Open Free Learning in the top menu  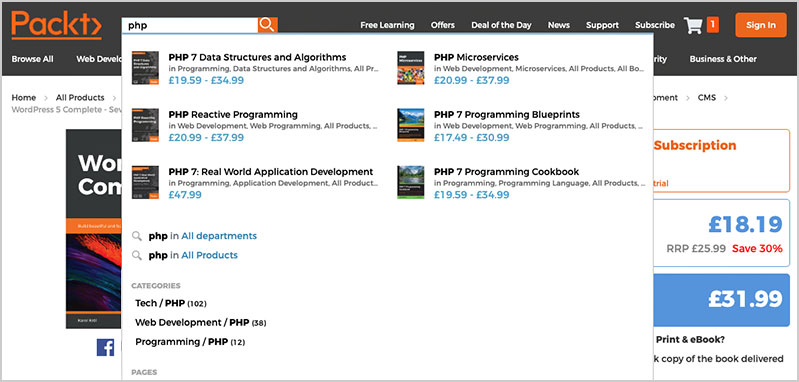(387, 25)
